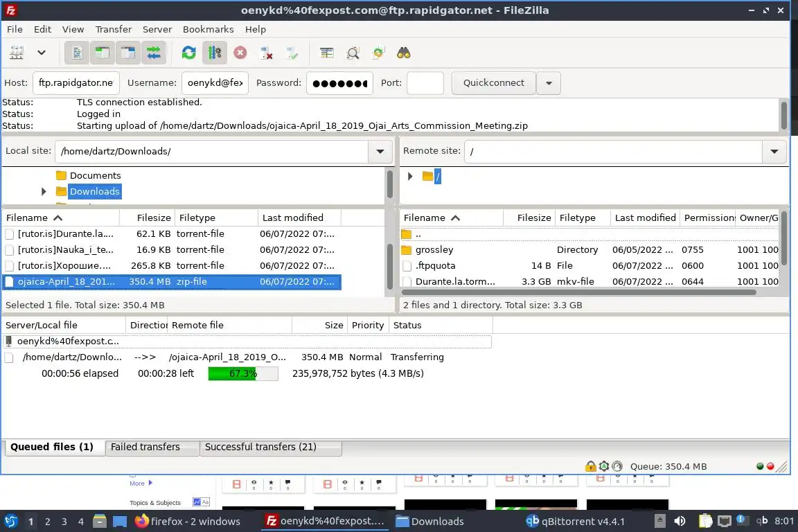Select the grossley folder icon in remote list
Screen dimensions: 798x532
click(406, 249)
